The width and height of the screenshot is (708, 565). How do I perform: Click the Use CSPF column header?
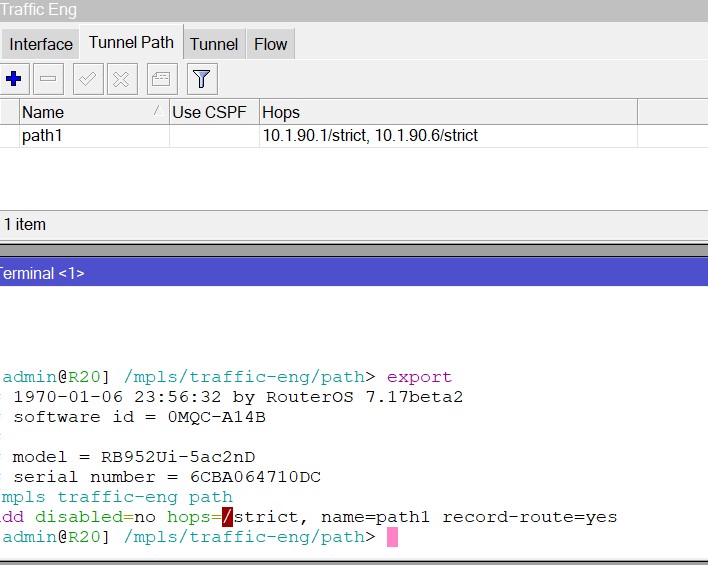tap(214, 112)
